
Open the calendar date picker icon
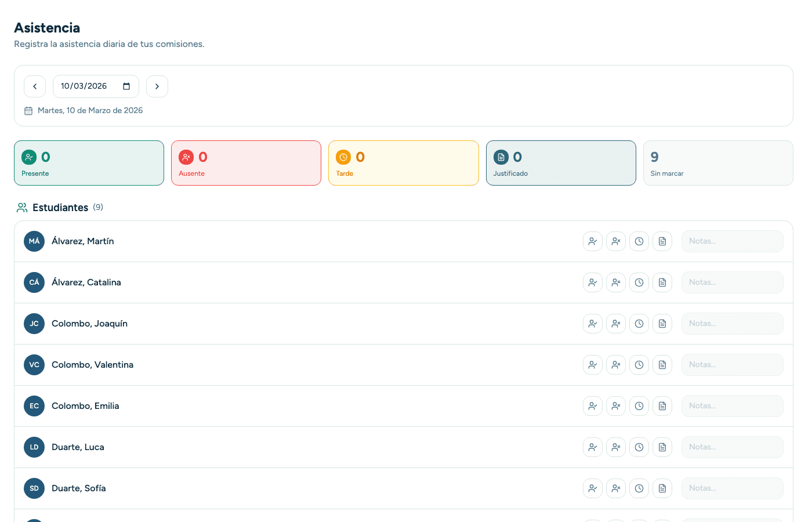tap(126, 86)
